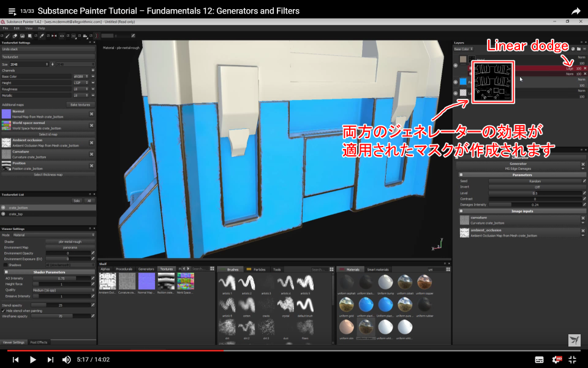This screenshot has height=368, width=588.
Task: Click the Select thickness map button
Action: (x=48, y=175)
